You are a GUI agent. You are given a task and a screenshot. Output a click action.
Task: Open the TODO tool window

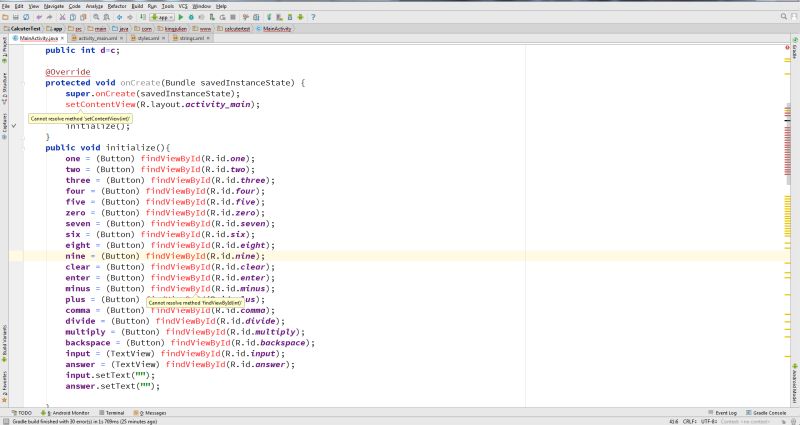(22, 413)
